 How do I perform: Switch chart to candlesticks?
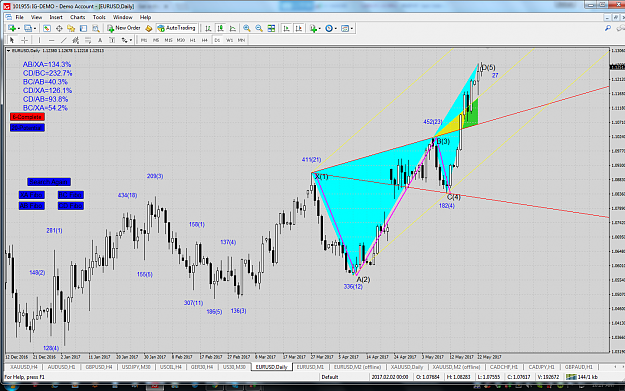[x=220, y=28]
